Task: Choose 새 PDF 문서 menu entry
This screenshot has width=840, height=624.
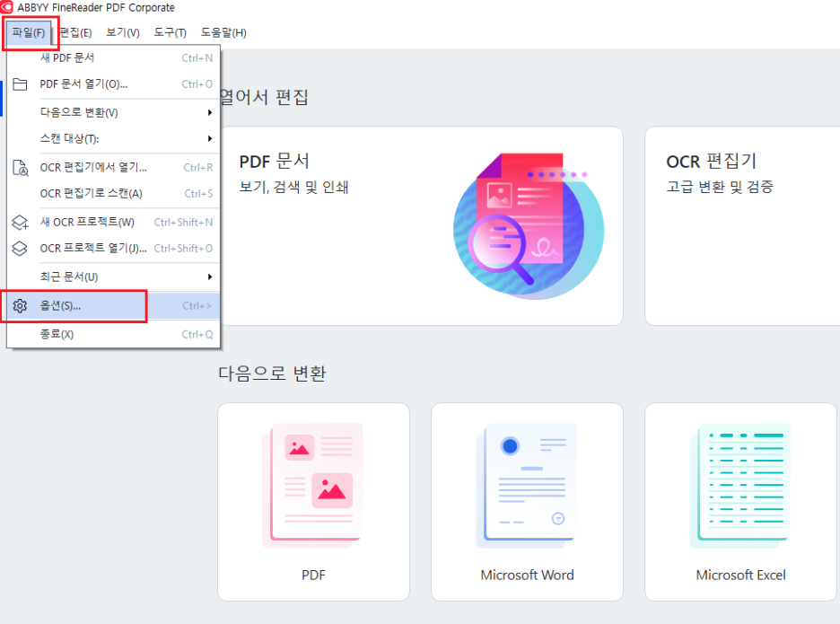Action: pos(113,57)
